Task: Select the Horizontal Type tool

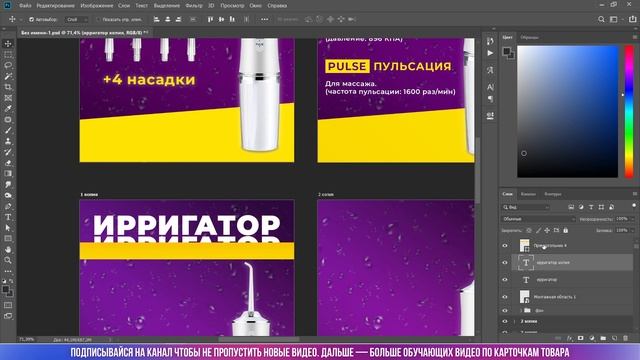Action: pyautogui.click(x=8, y=217)
